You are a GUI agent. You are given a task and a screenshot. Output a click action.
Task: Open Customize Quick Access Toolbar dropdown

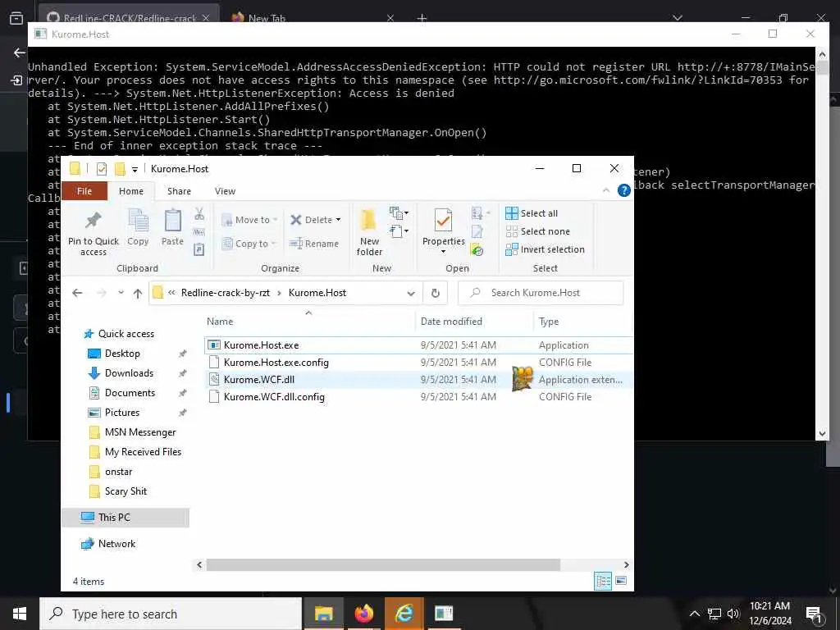coord(135,169)
